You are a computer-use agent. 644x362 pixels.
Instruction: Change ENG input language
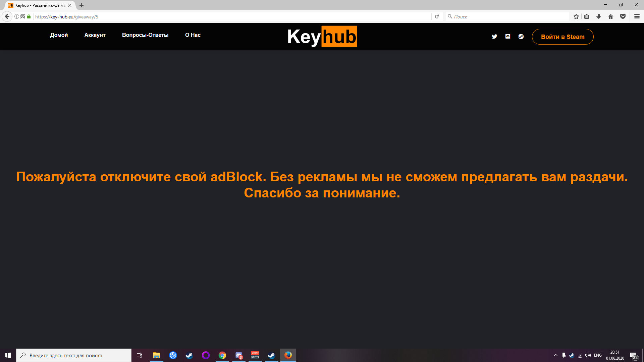point(598,355)
